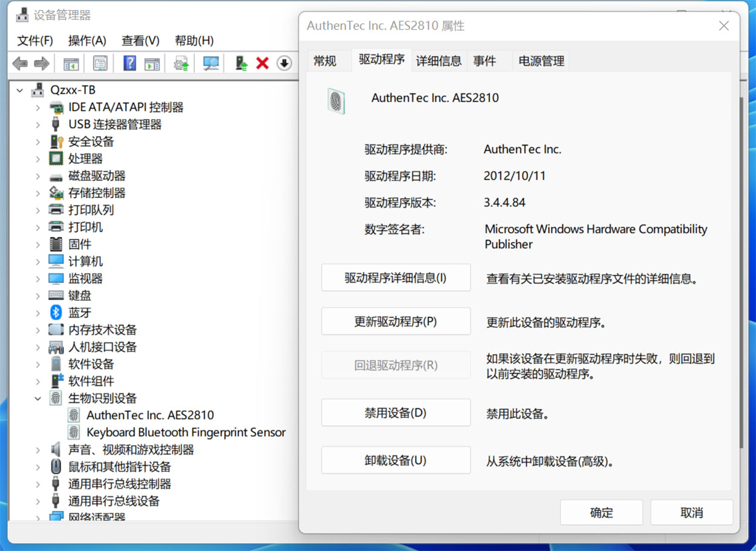Click the show/hide console tree icon
The width and height of the screenshot is (756, 551).
pyautogui.click(x=73, y=63)
